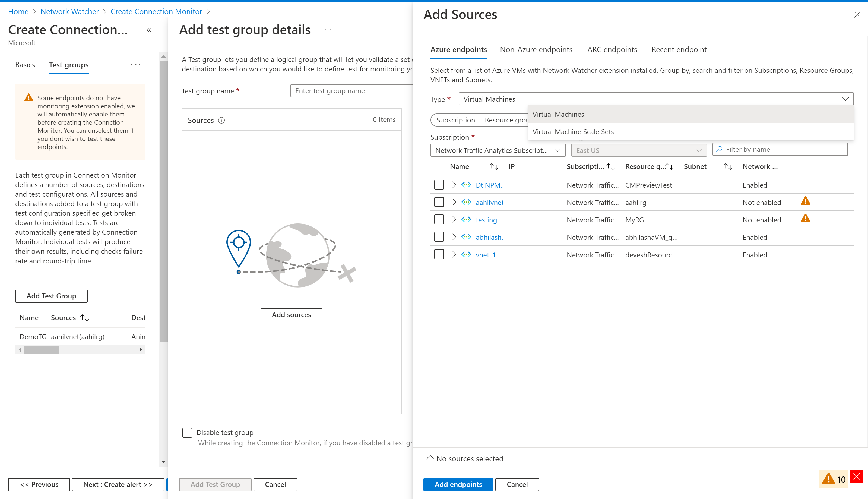This screenshot has width=868, height=499.
Task: Toggle the checkbox for vnet_1 endpoint
Action: pos(439,255)
